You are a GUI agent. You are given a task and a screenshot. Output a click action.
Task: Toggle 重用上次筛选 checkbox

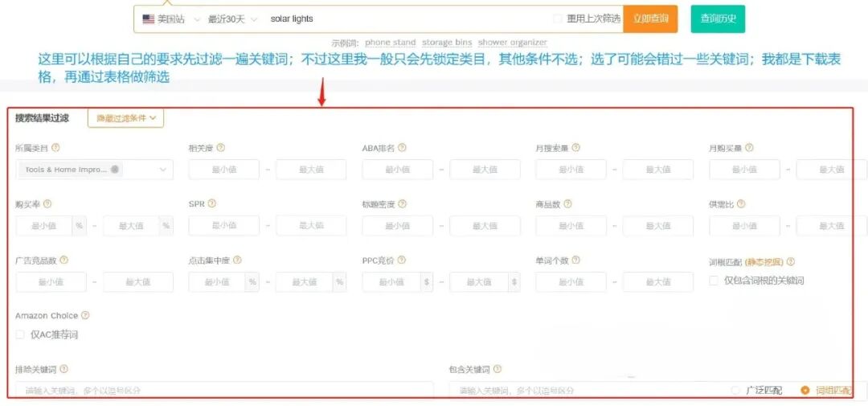[x=558, y=18]
